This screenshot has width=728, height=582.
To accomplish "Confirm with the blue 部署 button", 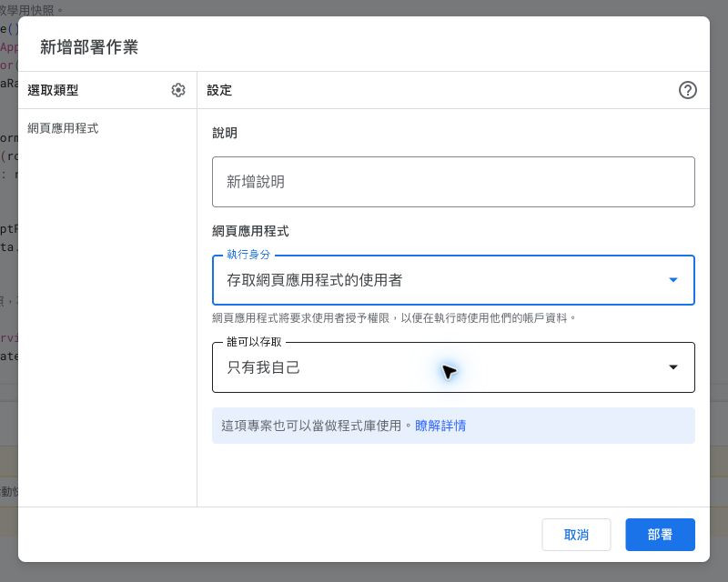I will 660,535.
